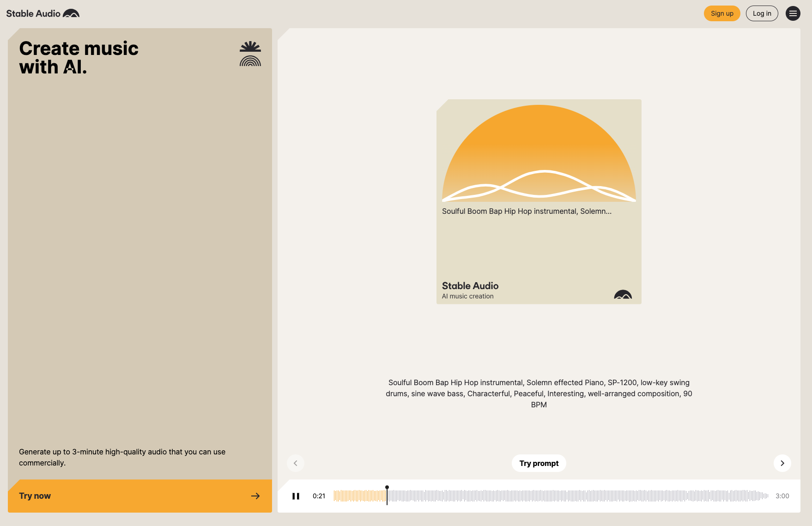812x526 pixels.
Task: Click the Try now banner button
Action: tap(140, 496)
